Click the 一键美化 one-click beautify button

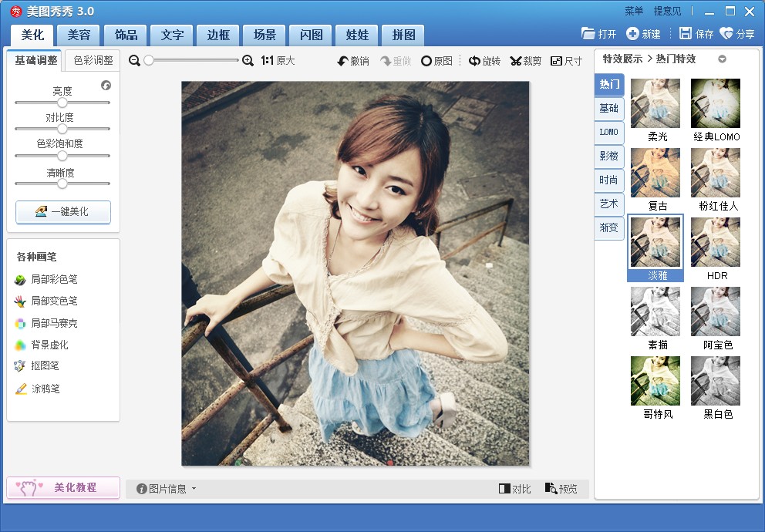pos(63,211)
